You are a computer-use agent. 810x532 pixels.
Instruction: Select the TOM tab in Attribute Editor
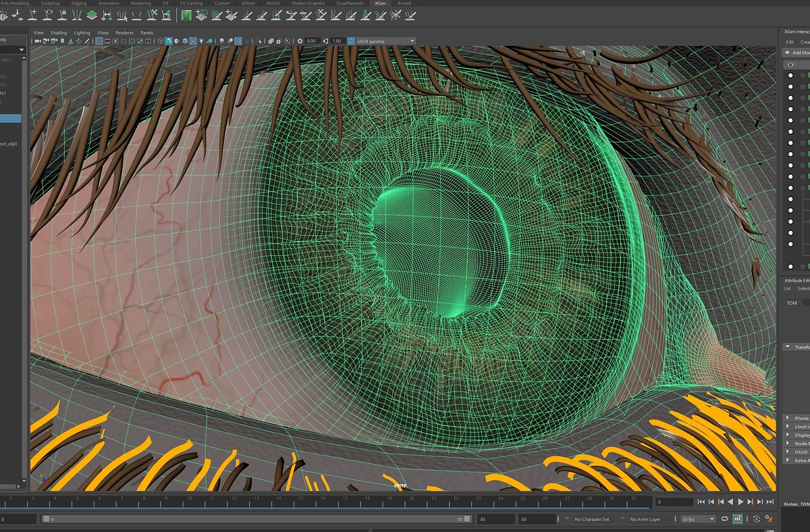click(x=792, y=303)
